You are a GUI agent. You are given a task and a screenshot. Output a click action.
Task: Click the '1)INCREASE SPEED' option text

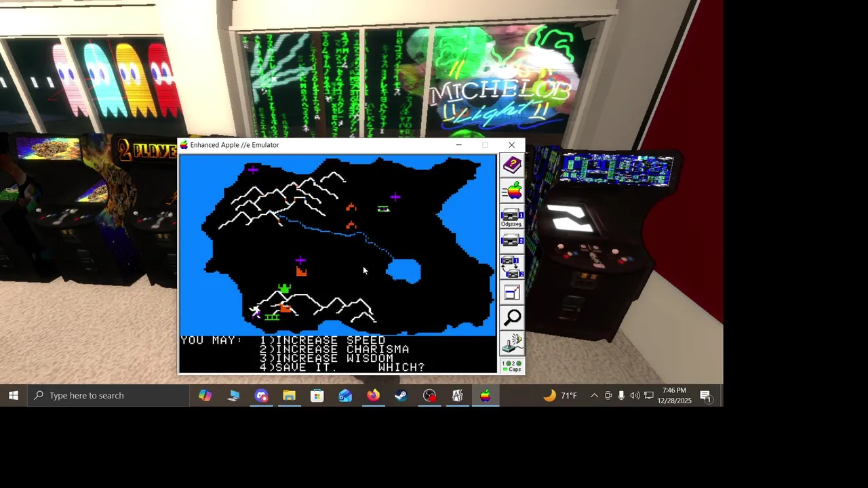pyautogui.click(x=323, y=340)
